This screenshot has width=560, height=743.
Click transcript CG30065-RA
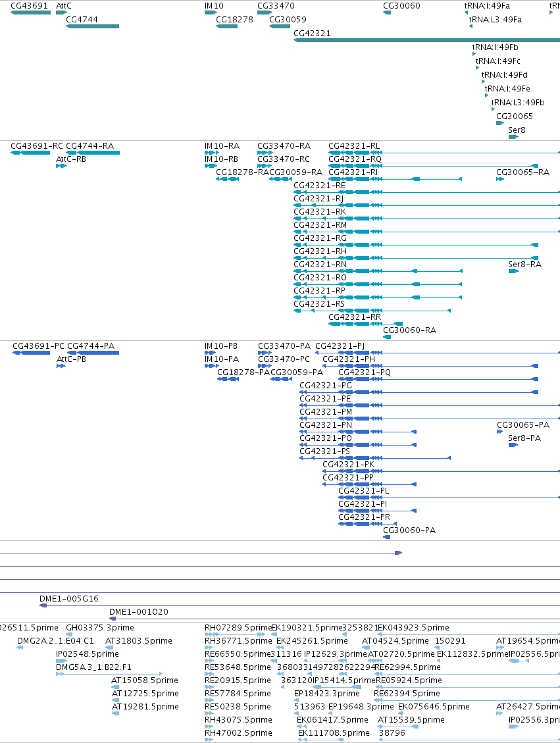pos(500,179)
